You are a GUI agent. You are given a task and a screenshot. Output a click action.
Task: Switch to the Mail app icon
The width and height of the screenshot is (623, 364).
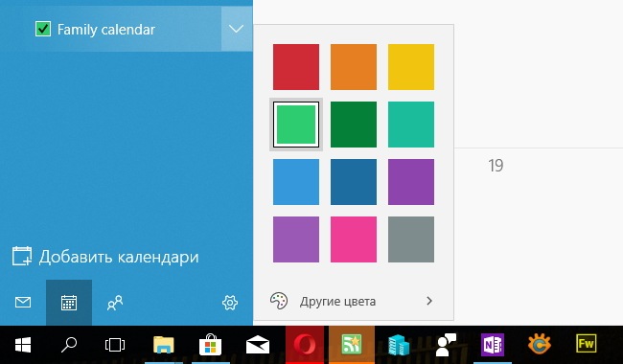pyautogui.click(x=23, y=303)
